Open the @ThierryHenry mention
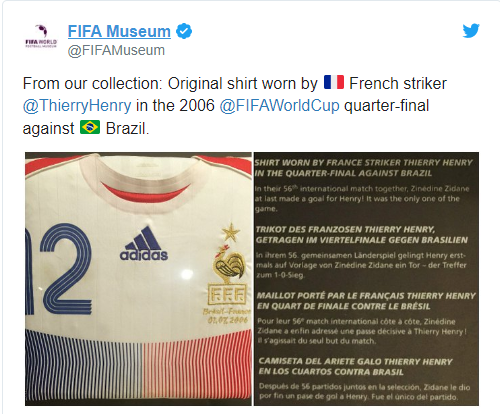Viewport: 500px width, 414px height. coord(77,105)
